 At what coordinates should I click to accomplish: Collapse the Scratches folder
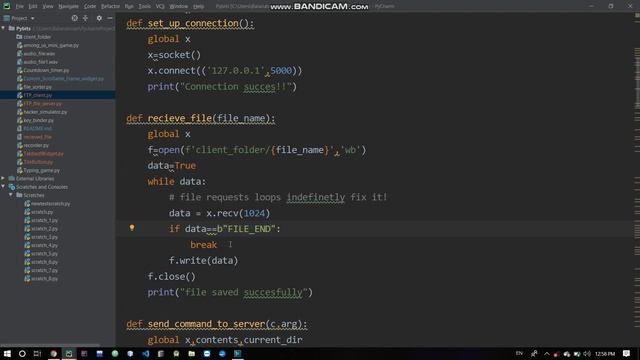tap(11, 195)
